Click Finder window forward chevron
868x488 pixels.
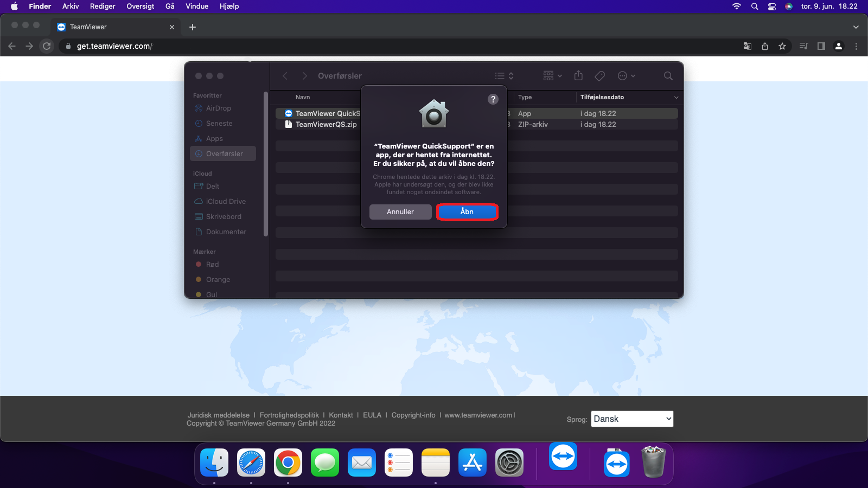[304, 76]
